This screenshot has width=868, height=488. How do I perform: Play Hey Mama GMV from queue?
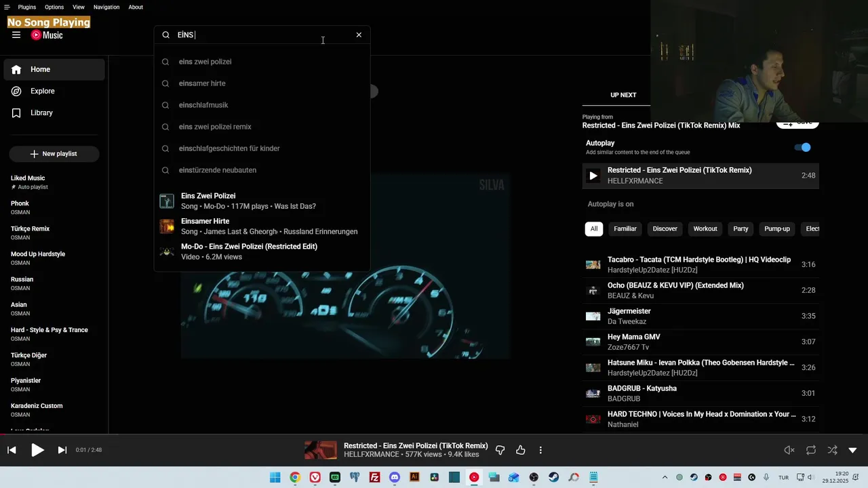pyautogui.click(x=701, y=342)
